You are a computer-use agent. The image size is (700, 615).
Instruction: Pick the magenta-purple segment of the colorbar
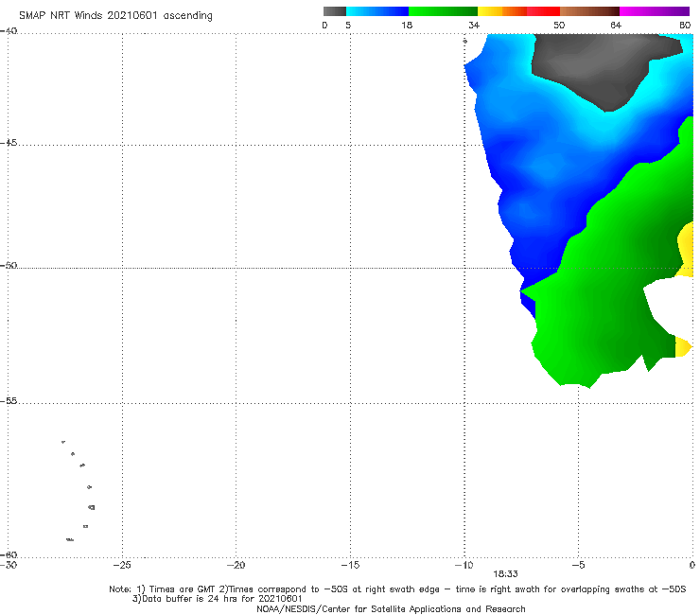(x=655, y=11)
